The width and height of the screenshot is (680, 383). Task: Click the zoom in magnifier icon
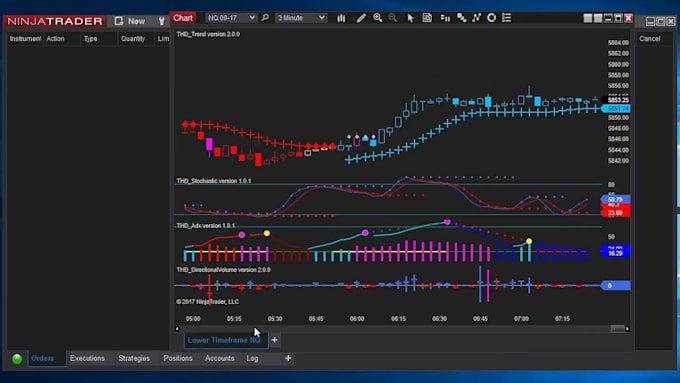[378, 18]
